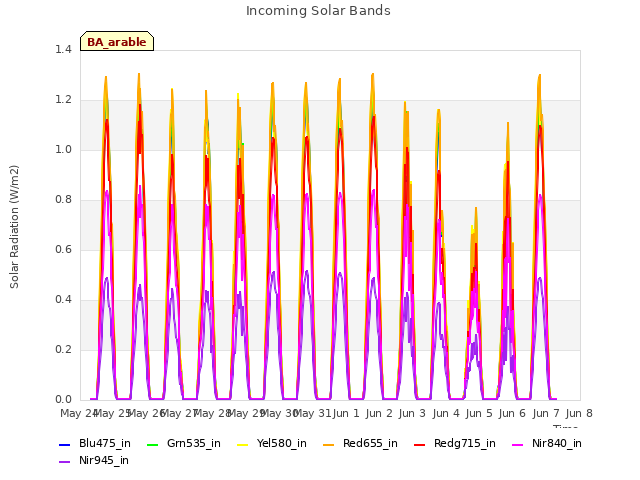Click the orange Red655_in legend swatch
640x480 pixels.
[329, 444]
